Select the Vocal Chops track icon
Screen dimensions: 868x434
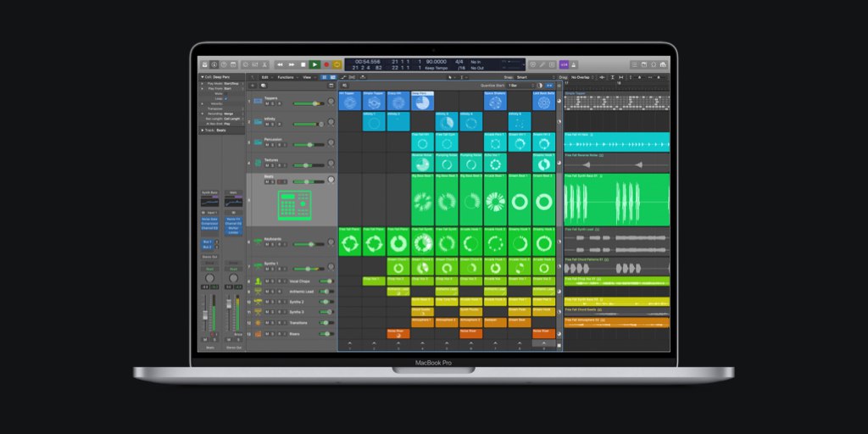click(258, 281)
